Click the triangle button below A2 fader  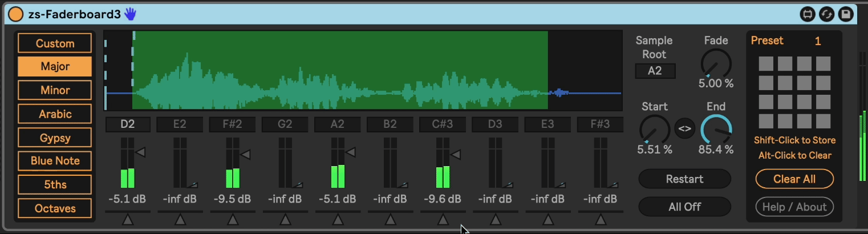pyautogui.click(x=338, y=219)
